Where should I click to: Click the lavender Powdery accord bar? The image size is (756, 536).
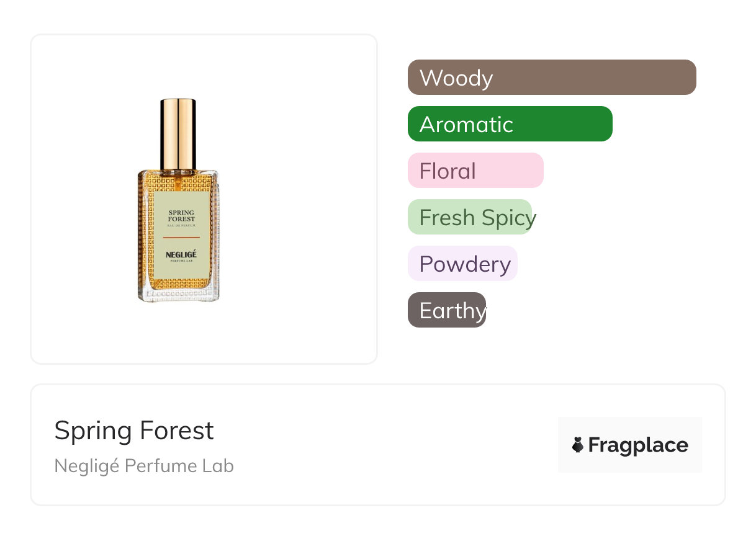click(x=462, y=264)
